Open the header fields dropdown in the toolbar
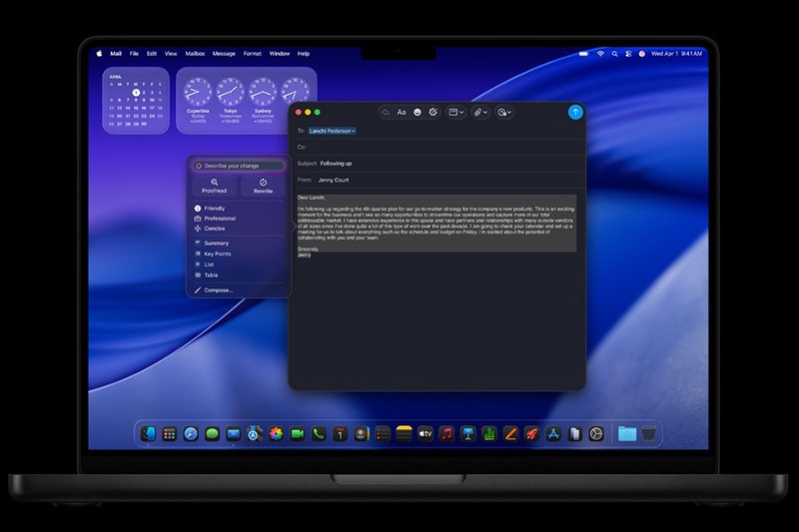This screenshot has height=532, width=799. pyautogui.click(x=456, y=113)
